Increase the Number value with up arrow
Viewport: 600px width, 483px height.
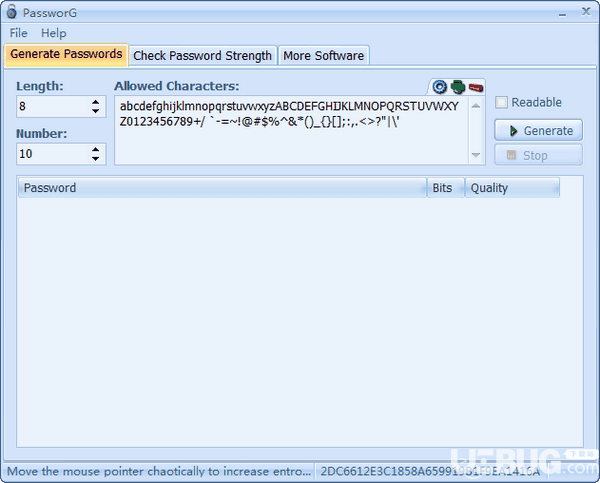click(96, 149)
